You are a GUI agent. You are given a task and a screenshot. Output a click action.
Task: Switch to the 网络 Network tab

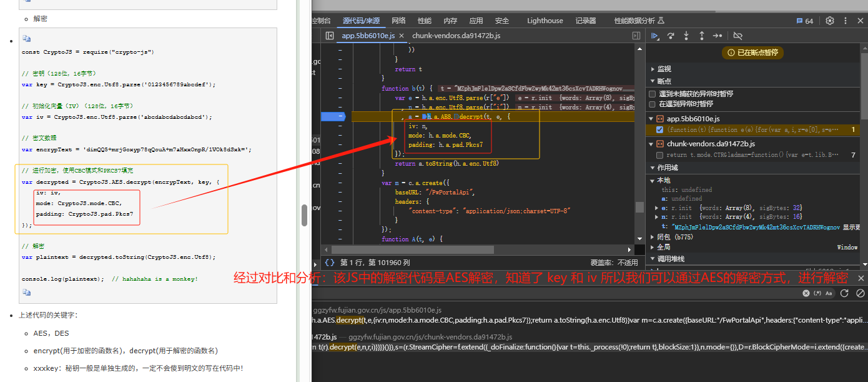point(398,21)
